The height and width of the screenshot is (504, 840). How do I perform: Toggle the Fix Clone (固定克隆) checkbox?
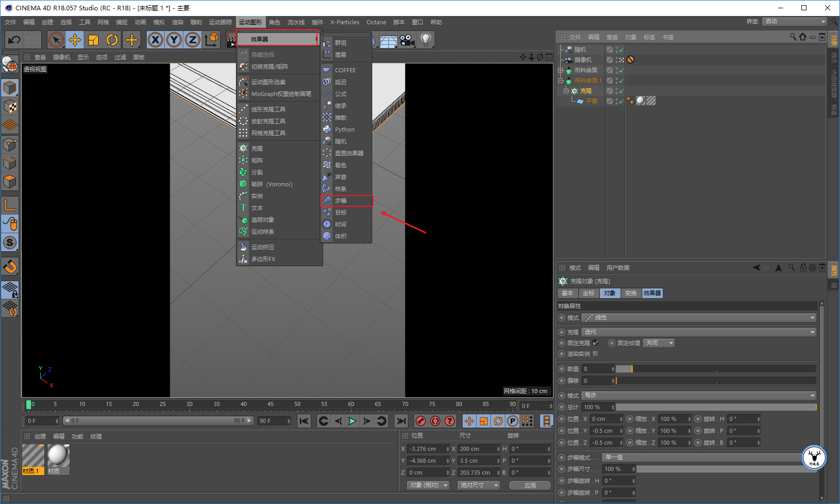(595, 343)
